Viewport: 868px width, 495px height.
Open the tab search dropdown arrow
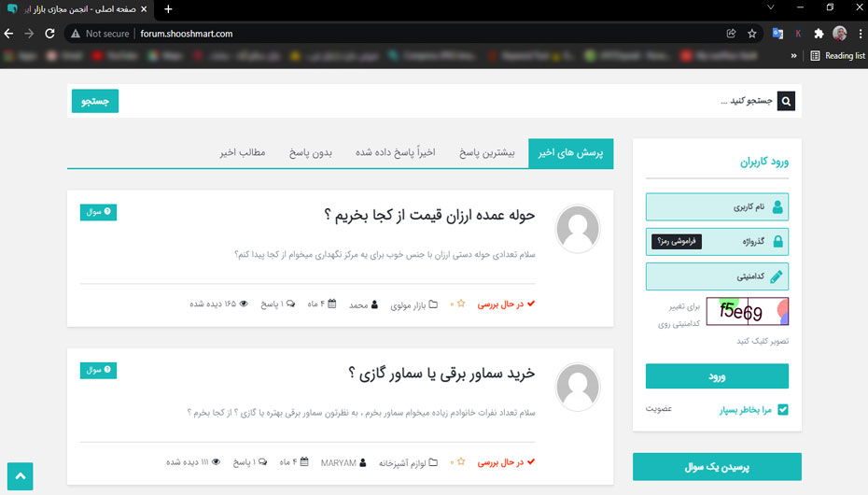[x=771, y=7]
